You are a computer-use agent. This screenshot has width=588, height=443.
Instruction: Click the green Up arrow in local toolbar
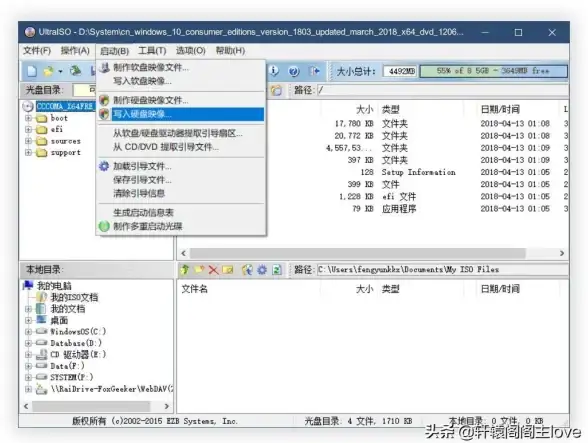point(184,269)
